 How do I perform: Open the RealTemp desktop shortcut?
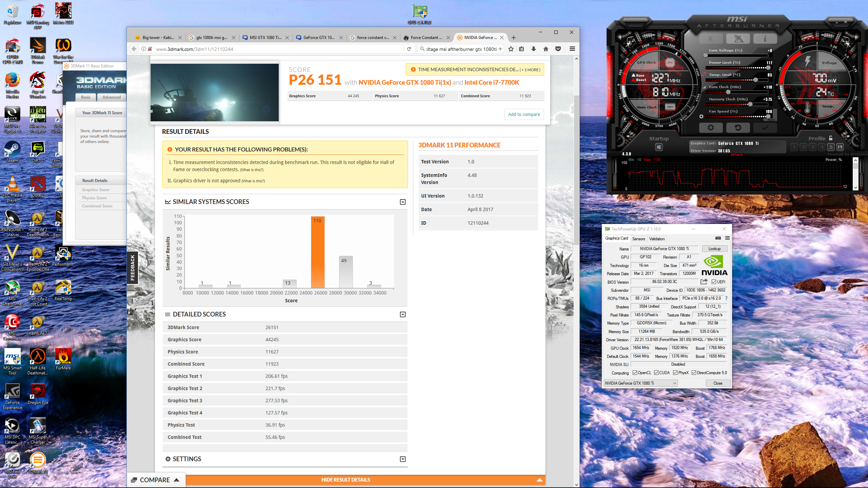(63, 290)
